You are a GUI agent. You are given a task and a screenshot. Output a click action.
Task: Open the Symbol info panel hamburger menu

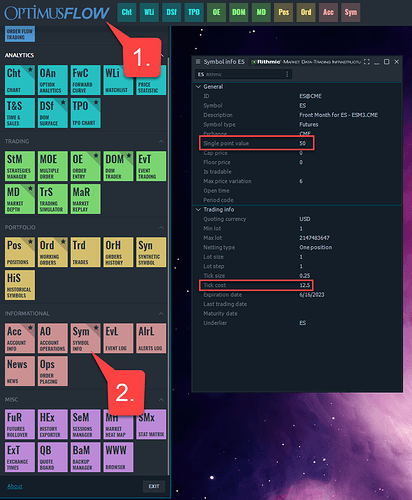point(198,62)
